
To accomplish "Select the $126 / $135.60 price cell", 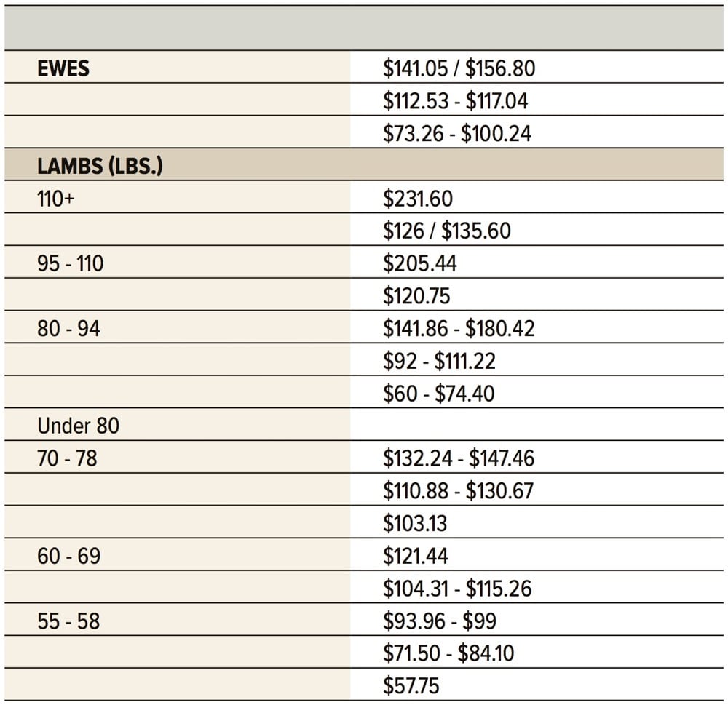I will click(x=447, y=231).
